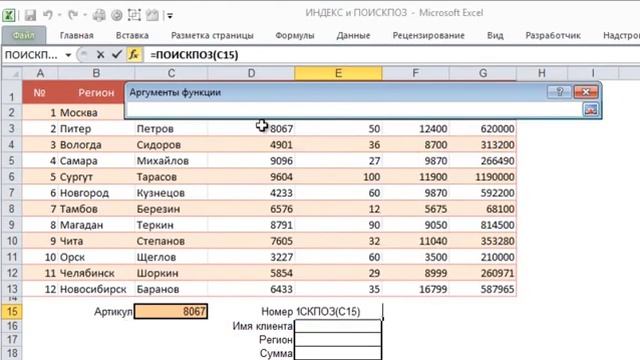Switch to the Вид tab
The width and height of the screenshot is (640, 360).
495,36
